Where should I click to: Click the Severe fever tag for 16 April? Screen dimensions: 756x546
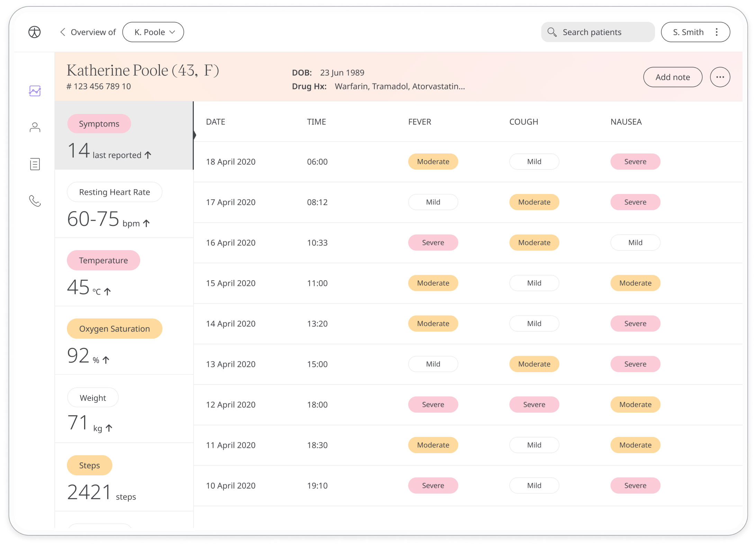433,243
